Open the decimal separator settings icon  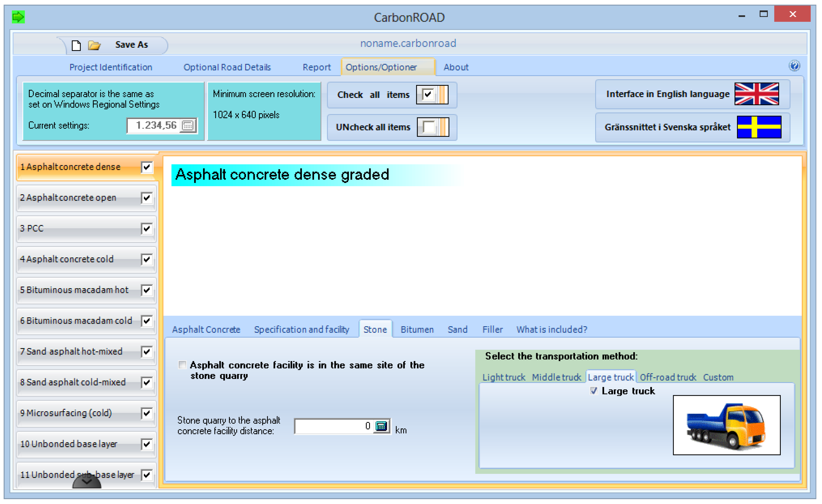188,126
